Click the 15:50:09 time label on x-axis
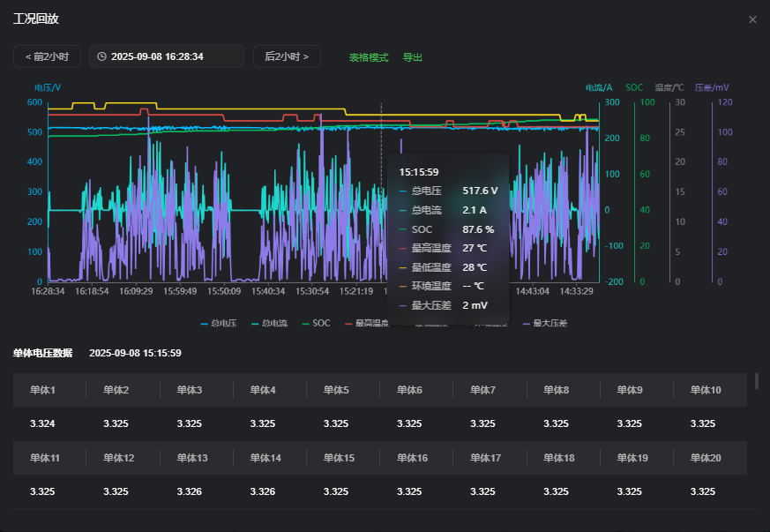 [224, 290]
